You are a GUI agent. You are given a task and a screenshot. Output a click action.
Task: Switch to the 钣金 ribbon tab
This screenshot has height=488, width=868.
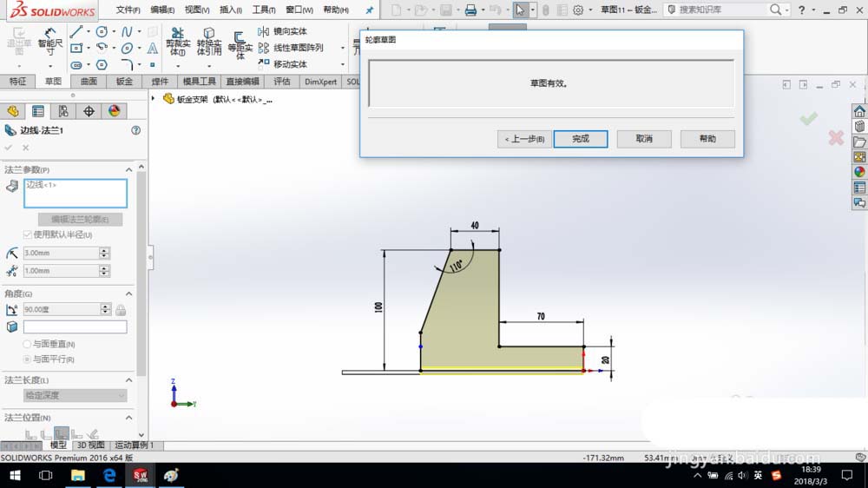point(124,82)
